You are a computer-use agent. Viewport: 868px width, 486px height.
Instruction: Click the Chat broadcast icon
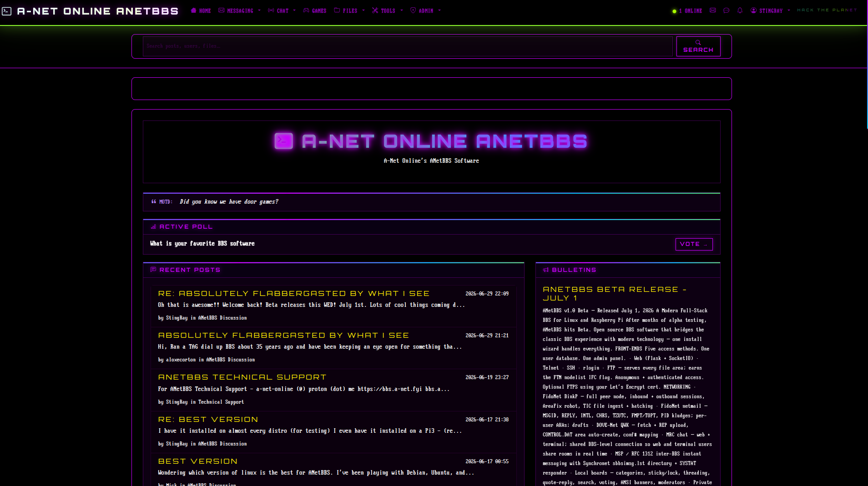pos(271,10)
